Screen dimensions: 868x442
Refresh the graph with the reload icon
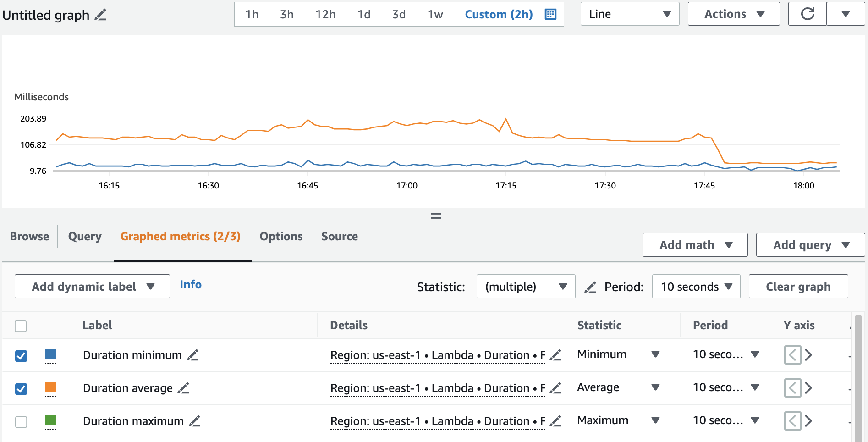[807, 14]
